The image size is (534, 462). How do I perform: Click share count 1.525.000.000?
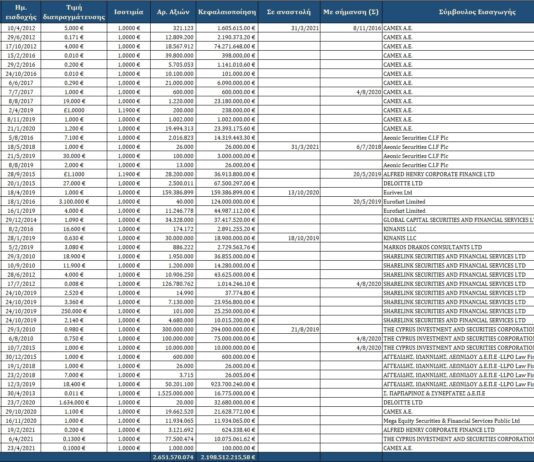point(175,394)
